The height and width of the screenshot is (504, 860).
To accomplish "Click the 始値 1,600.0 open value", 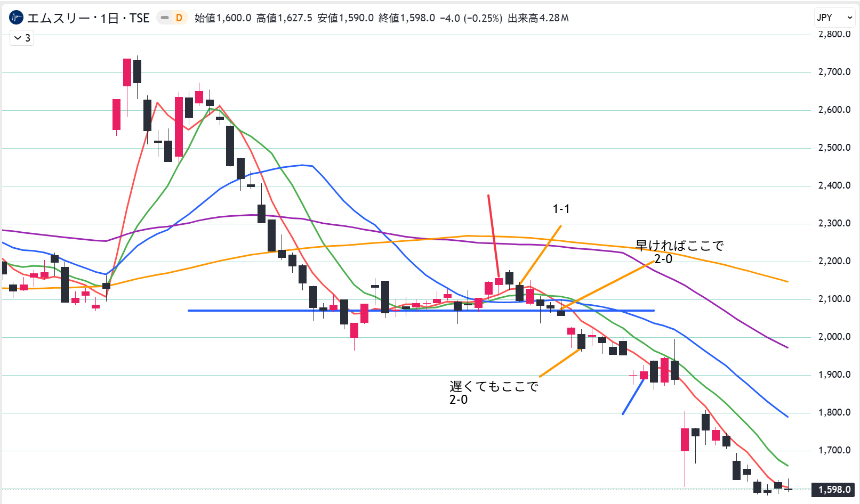I will (x=223, y=18).
